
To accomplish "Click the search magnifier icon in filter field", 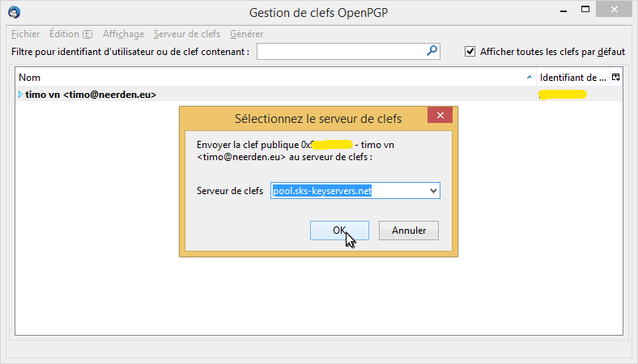I will (432, 51).
